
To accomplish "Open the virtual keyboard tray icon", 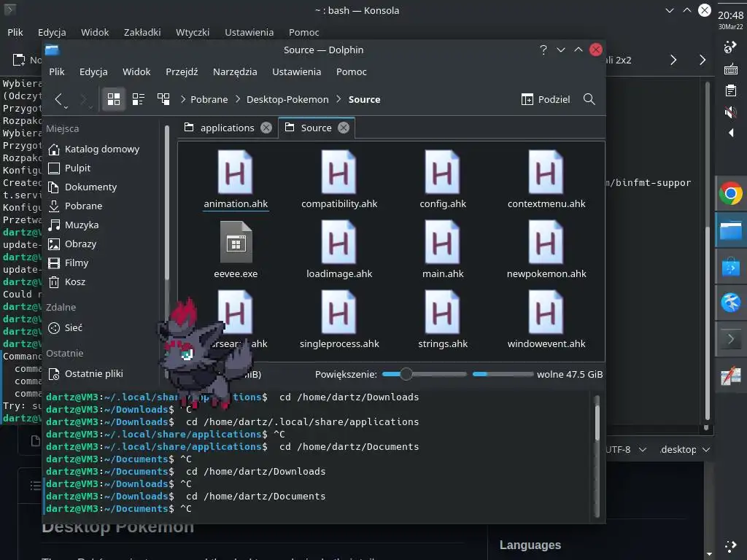I will pos(730,69).
